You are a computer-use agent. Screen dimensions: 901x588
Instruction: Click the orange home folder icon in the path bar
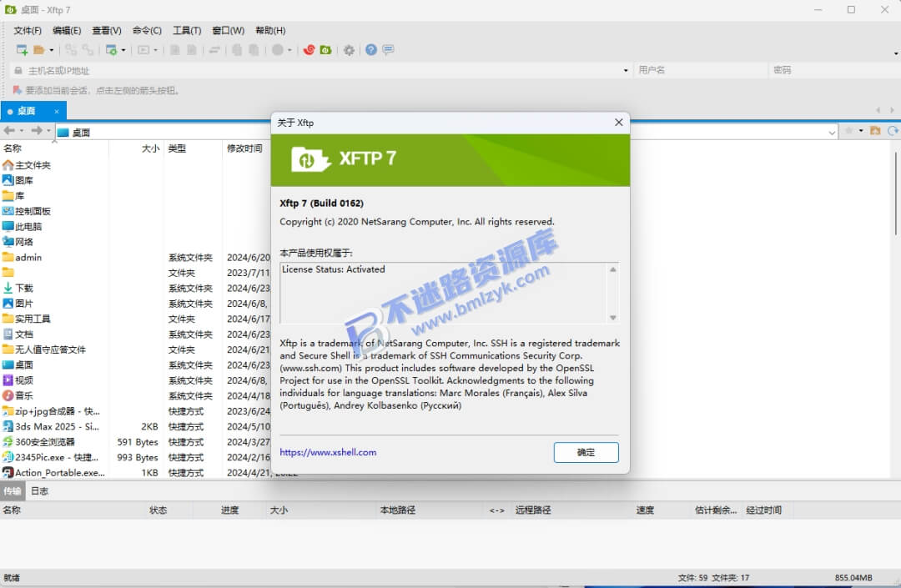[x=875, y=131]
